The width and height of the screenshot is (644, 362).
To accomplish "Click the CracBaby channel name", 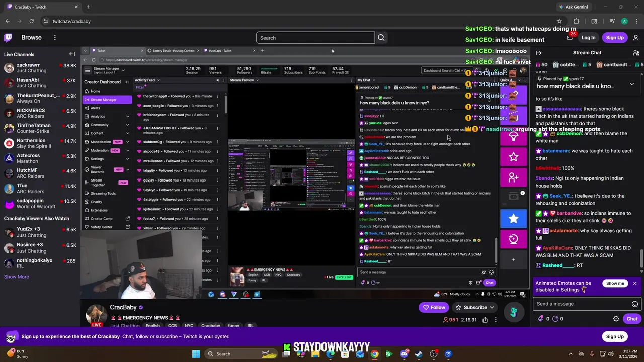I will tap(123, 307).
